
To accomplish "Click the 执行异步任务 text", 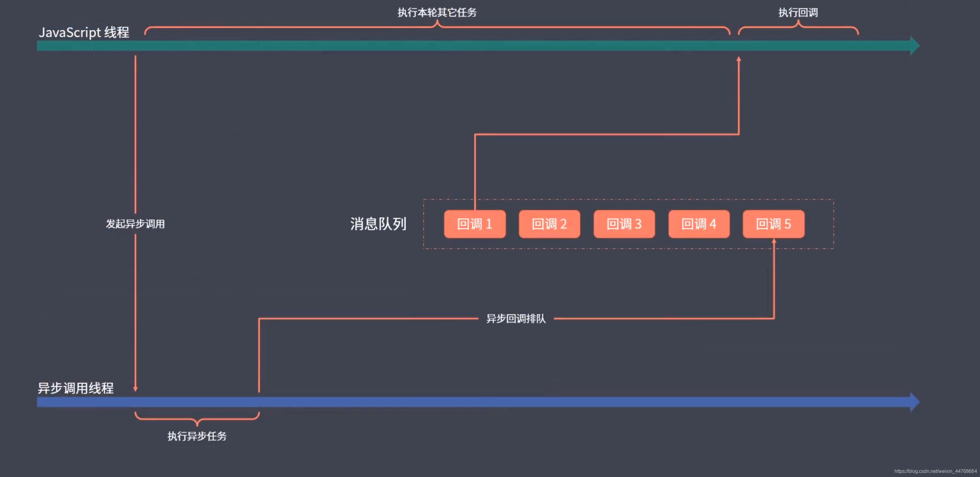I will coord(197,436).
